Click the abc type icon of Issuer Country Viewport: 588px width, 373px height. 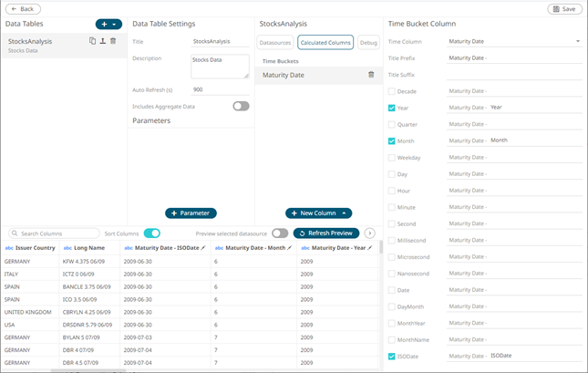tap(9, 248)
